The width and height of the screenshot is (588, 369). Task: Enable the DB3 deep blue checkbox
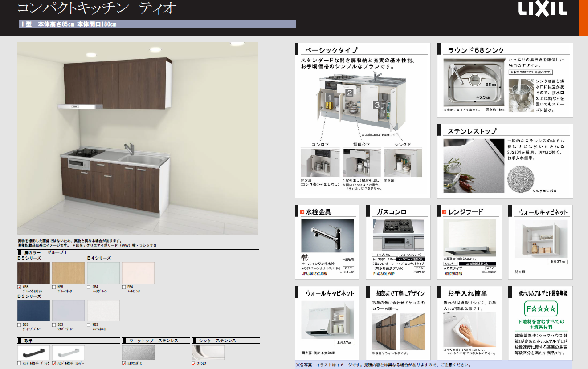(19, 324)
